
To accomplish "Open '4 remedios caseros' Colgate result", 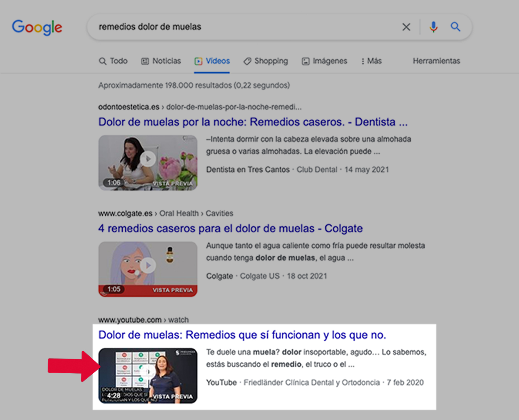I will (x=230, y=228).
